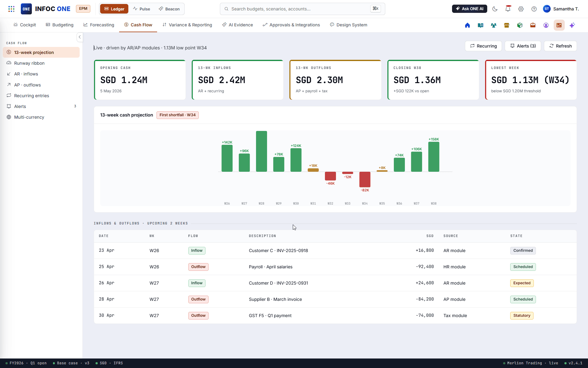The height and width of the screenshot is (368, 588).
Task: Switch to Beacon mode
Action: click(169, 9)
